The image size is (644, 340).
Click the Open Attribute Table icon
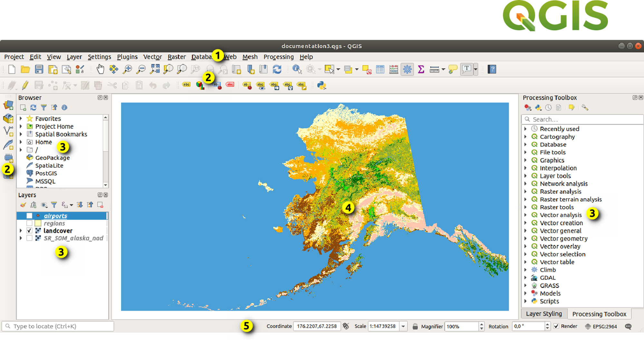pos(380,69)
